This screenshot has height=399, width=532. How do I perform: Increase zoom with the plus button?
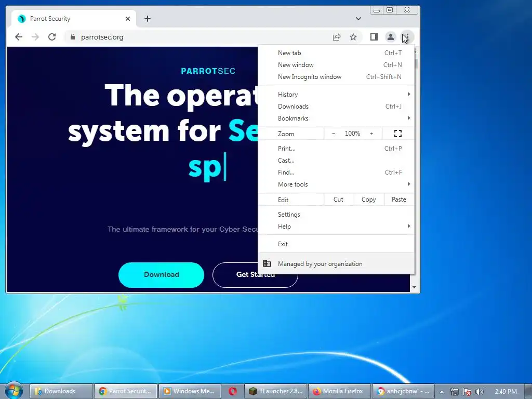point(371,134)
